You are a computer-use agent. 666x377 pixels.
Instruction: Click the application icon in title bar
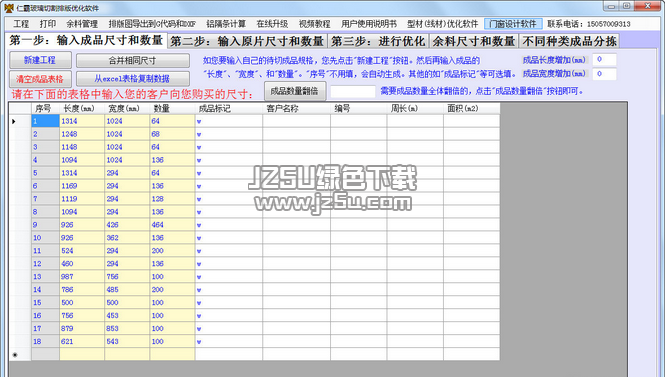pyautogui.click(x=8, y=8)
